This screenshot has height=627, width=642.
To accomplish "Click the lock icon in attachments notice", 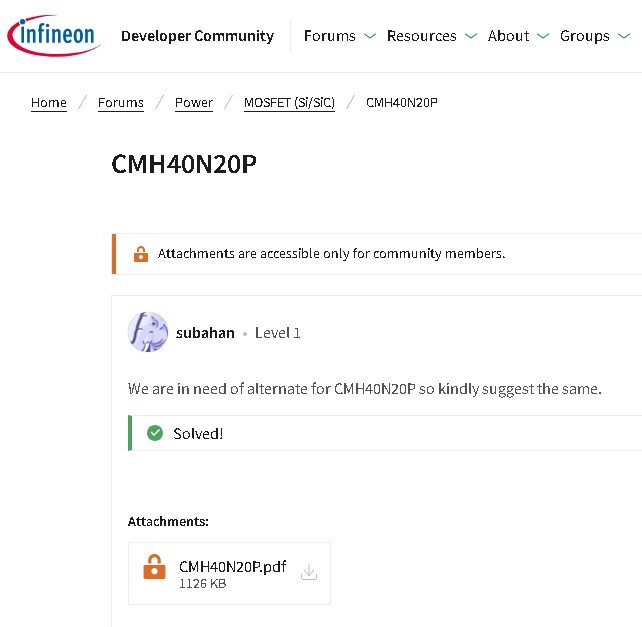I will click(x=141, y=254).
